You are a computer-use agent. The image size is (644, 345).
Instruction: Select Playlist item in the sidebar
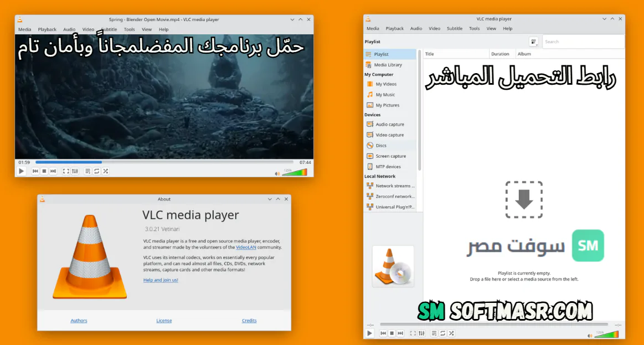[x=390, y=54]
